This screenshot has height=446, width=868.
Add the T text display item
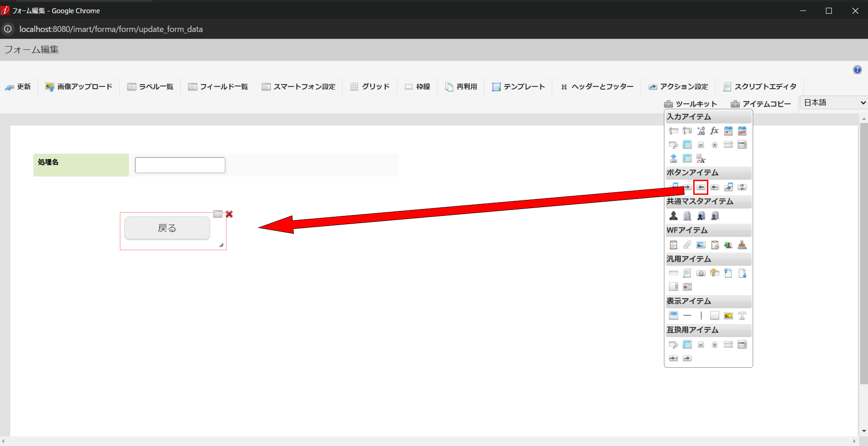pos(742,316)
